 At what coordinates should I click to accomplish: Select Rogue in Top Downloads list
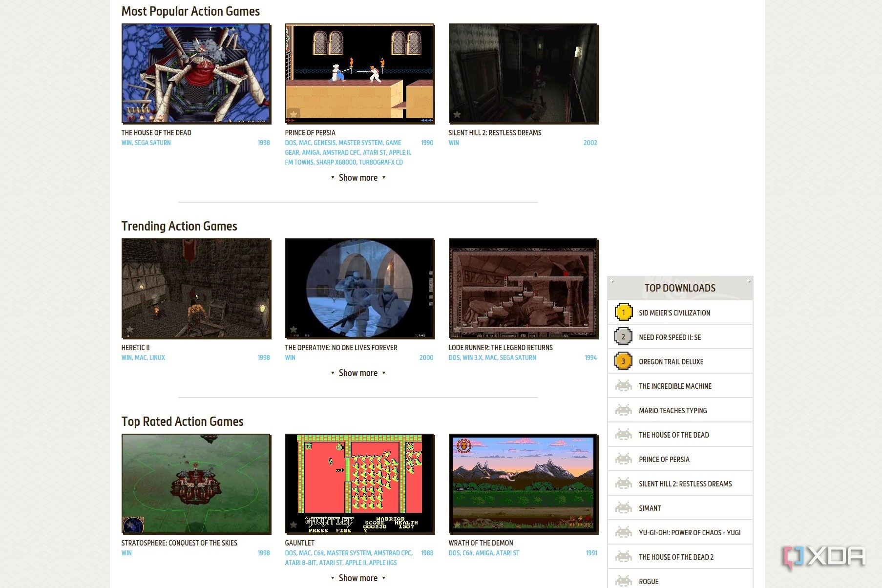pyautogui.click(x=649, y=582)
